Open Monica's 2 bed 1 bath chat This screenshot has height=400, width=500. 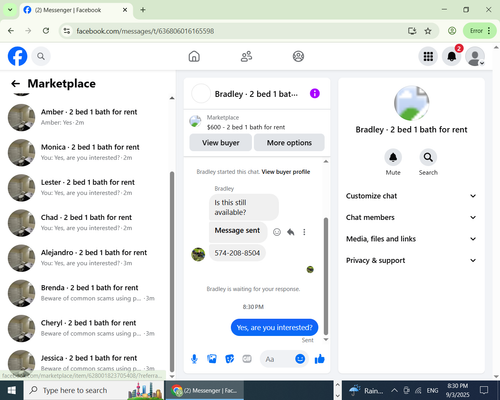(x=87, y=152)
